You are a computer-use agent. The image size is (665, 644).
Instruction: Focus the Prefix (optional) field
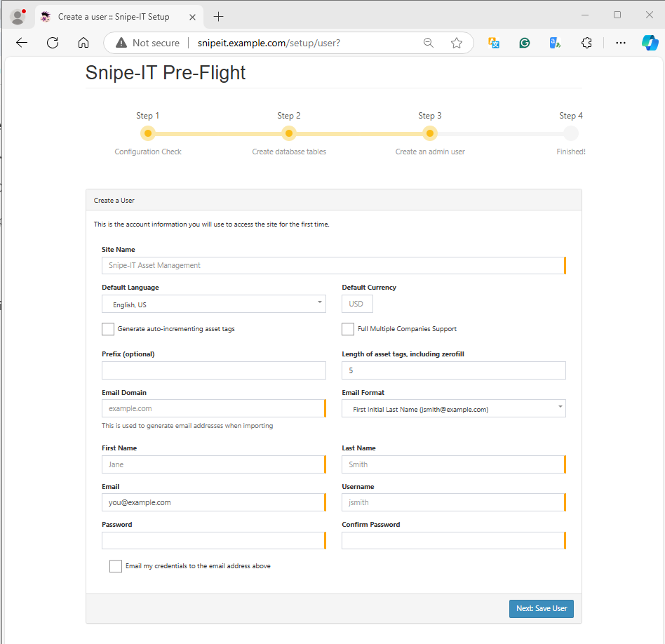(x=214, y=370)
